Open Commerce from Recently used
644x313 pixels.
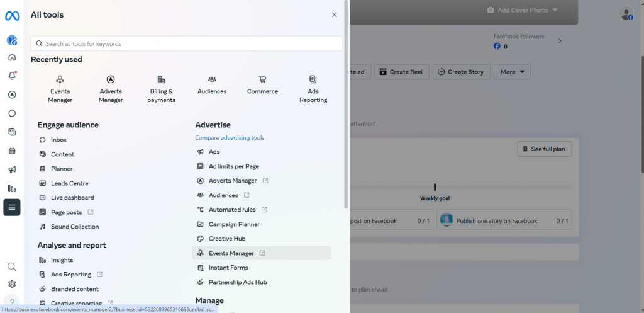pos(262,85)
